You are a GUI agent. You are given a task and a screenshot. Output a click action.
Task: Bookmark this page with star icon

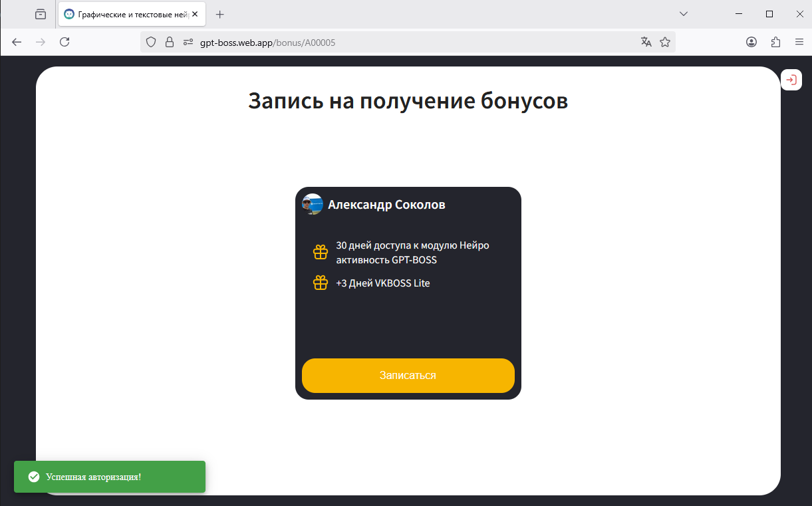[665, 42]
